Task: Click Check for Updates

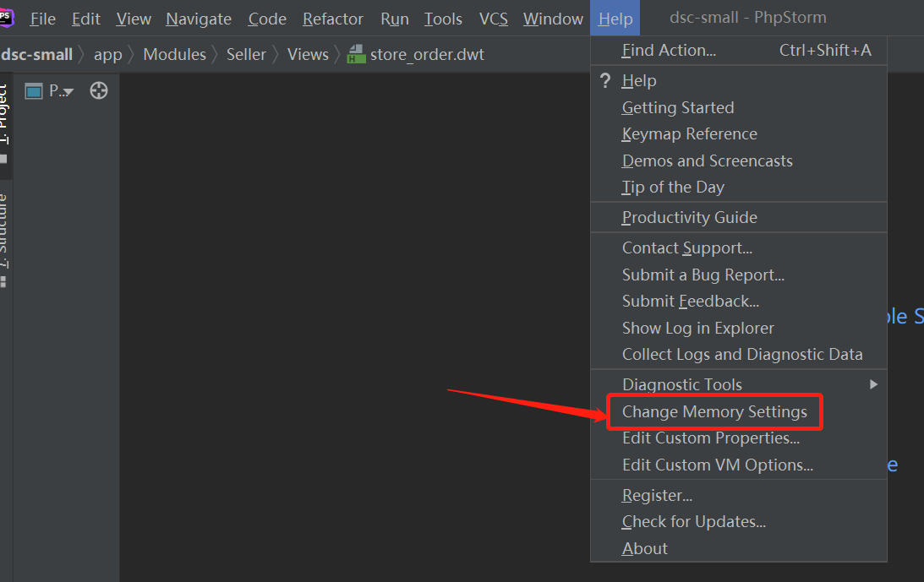Action: 693,521
